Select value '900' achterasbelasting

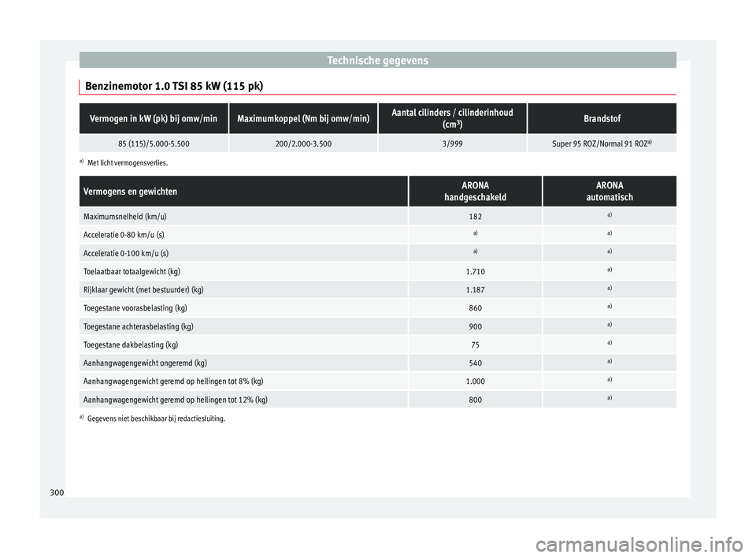pyautogui.click(x=476, y=327)
